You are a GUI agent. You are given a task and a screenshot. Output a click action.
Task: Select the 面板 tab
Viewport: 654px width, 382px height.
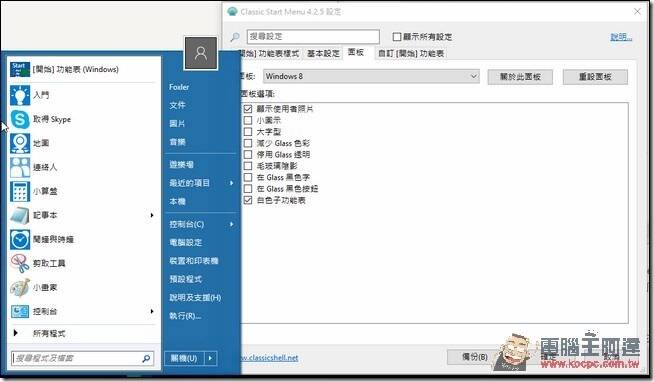pos(356,53)
